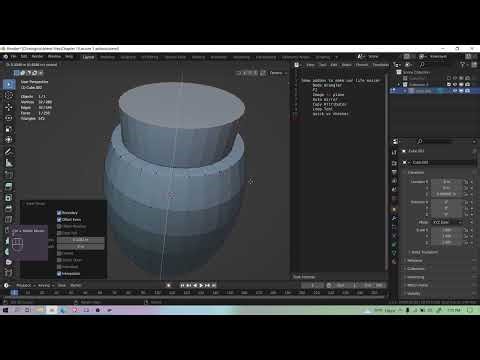Open the text editor's editor type icon
The width and height of the screenshot is (480, 360).
tap(297, 65)
